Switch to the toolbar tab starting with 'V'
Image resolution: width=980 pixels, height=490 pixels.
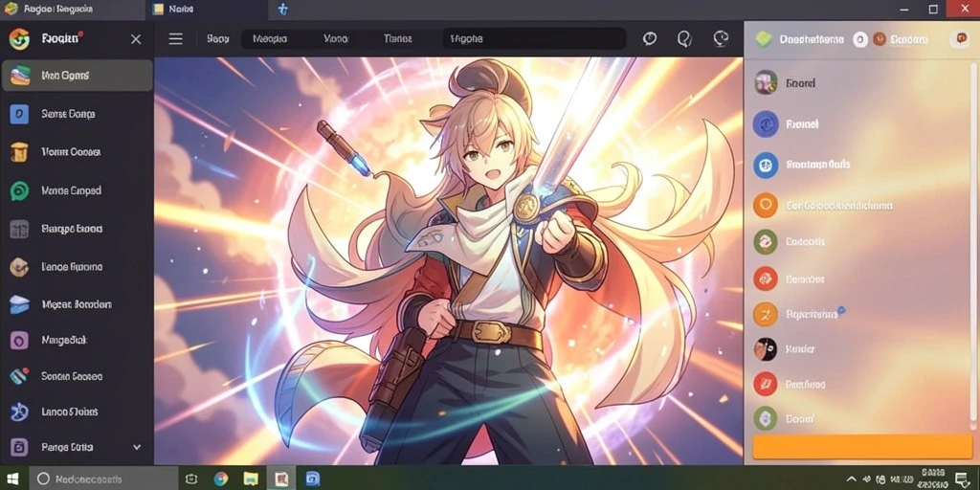pyautogui.click(x=336, y=38)
